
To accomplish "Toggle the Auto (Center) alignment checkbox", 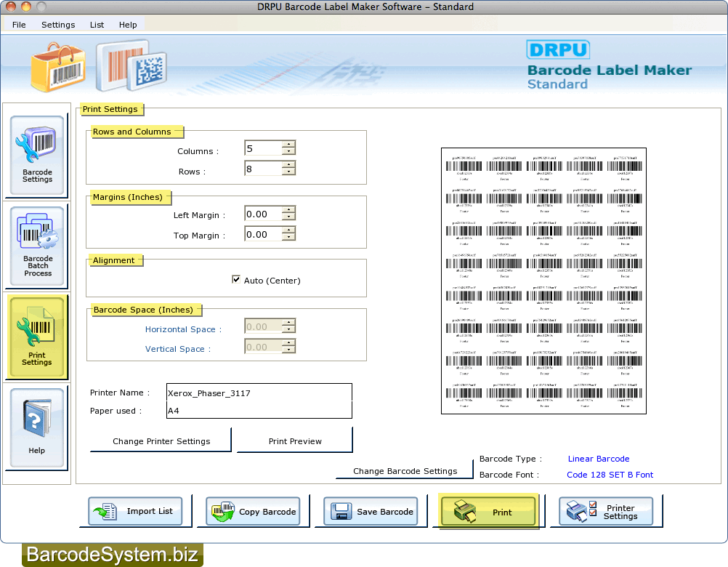I will coord(236,280).
